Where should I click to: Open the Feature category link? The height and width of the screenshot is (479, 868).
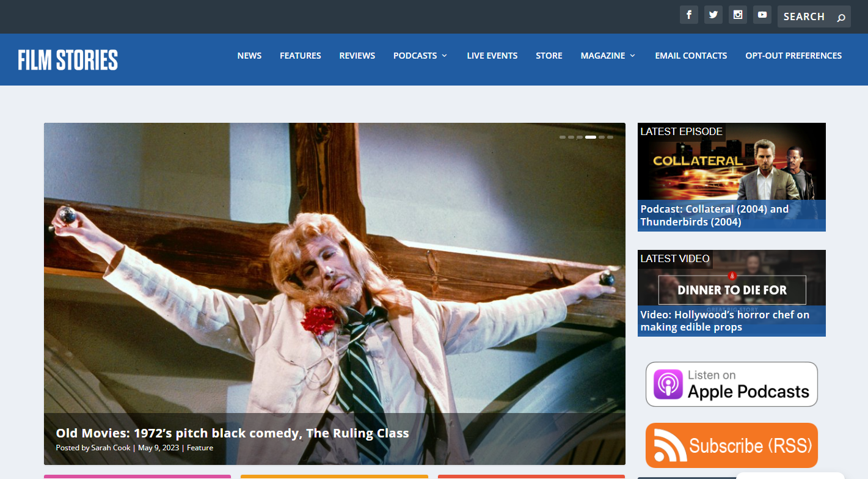(200, 448)
